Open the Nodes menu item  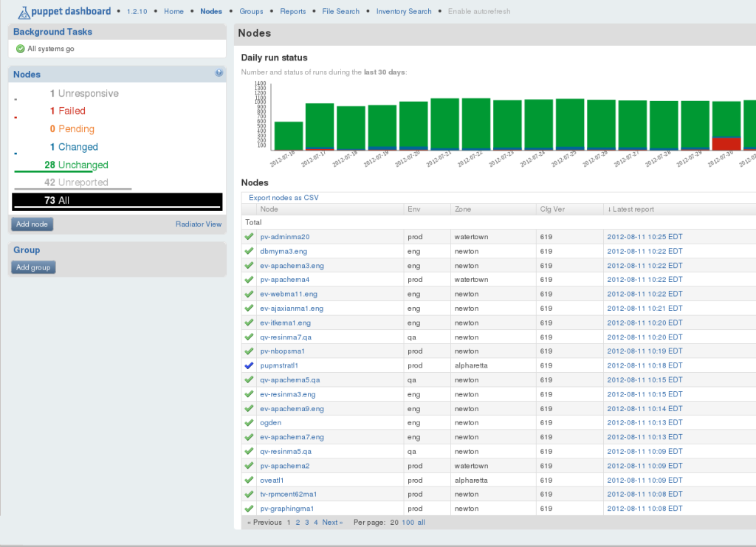coord(211,11)
